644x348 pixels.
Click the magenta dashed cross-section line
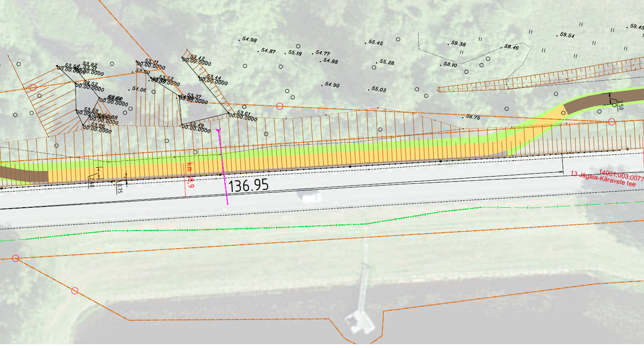(x=223, y=166)
